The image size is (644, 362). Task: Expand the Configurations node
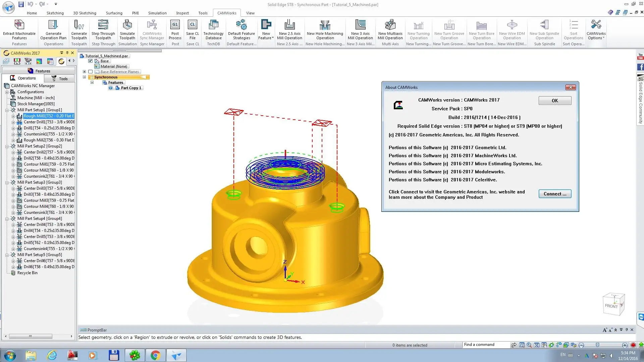7,92
